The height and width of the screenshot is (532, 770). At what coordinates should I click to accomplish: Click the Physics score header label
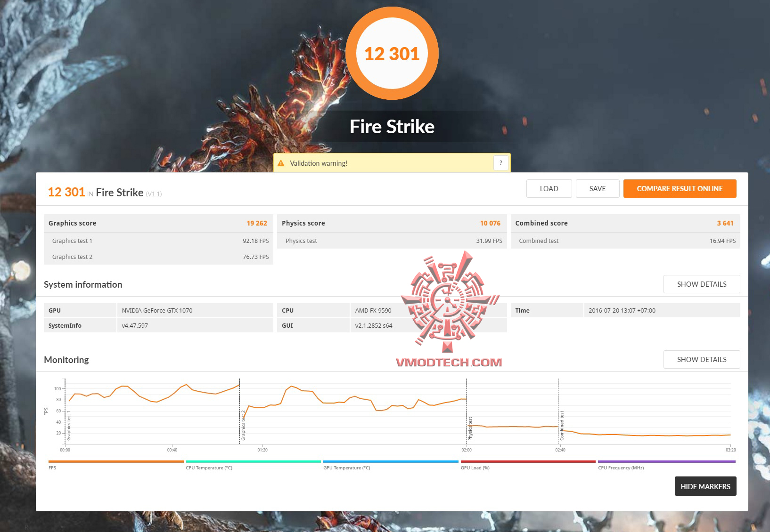point(303,223)
